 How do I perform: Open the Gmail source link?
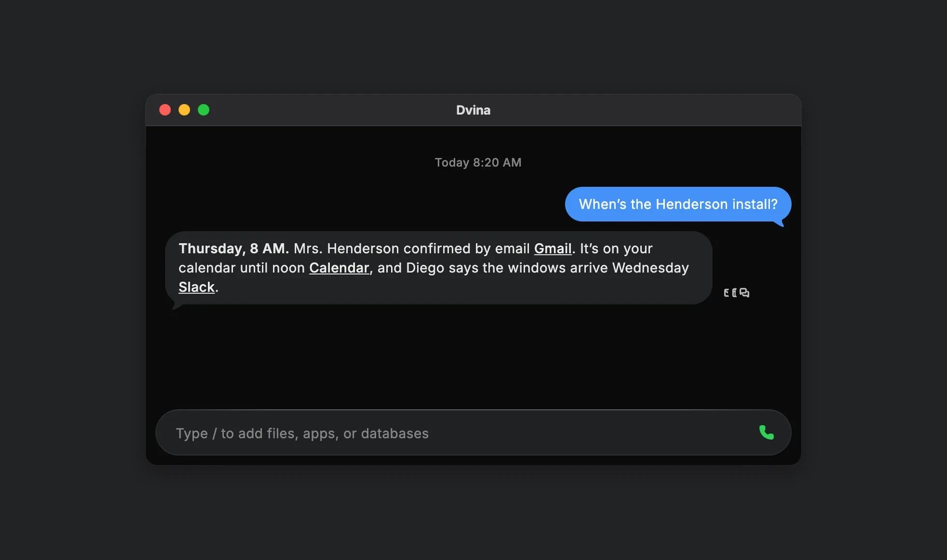click(553, 249)
